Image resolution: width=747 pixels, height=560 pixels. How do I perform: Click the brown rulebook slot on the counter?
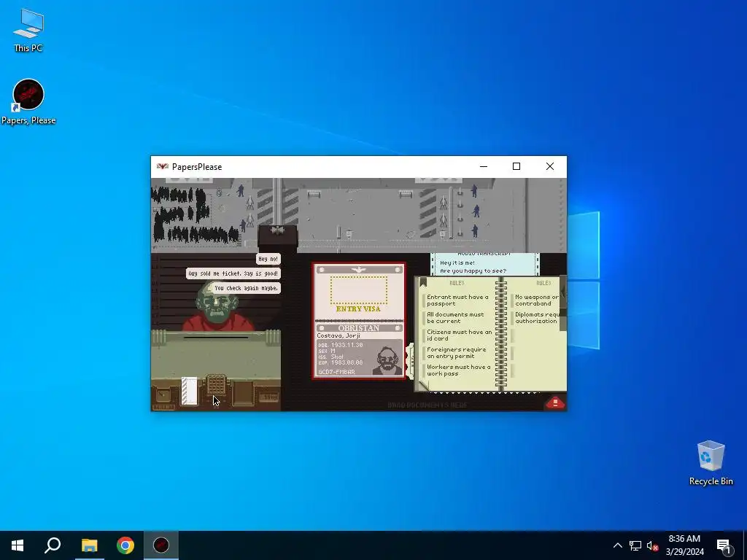[x=243, y=394]
